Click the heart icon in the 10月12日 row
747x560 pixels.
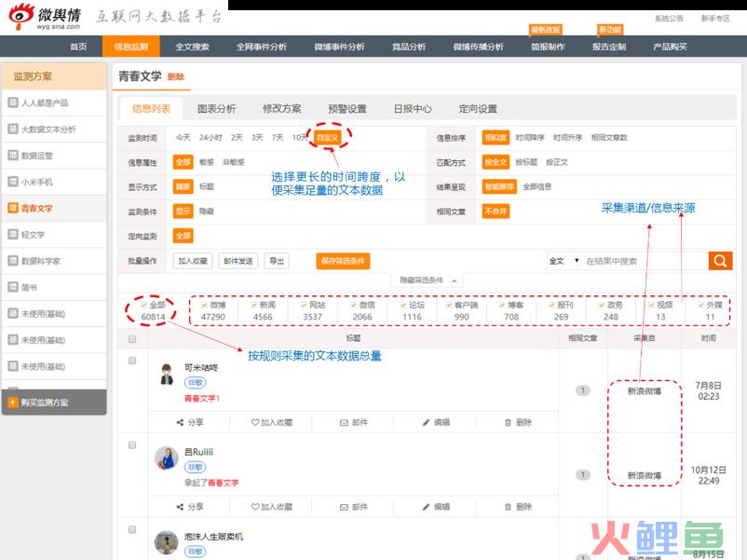(255, 507)
